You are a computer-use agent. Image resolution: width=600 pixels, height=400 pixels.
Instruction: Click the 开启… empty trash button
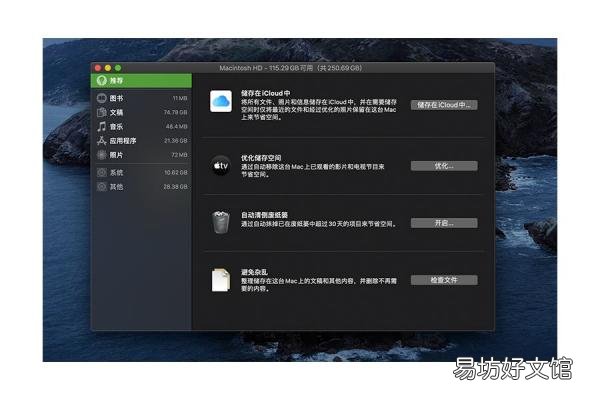(x=444, y=223)
